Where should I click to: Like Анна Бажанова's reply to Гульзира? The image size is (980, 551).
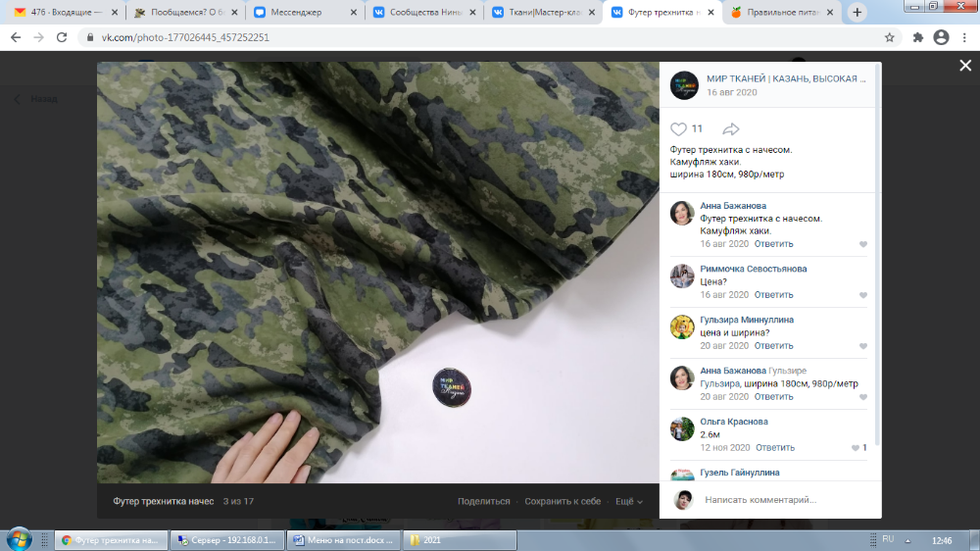coord(863,397)
